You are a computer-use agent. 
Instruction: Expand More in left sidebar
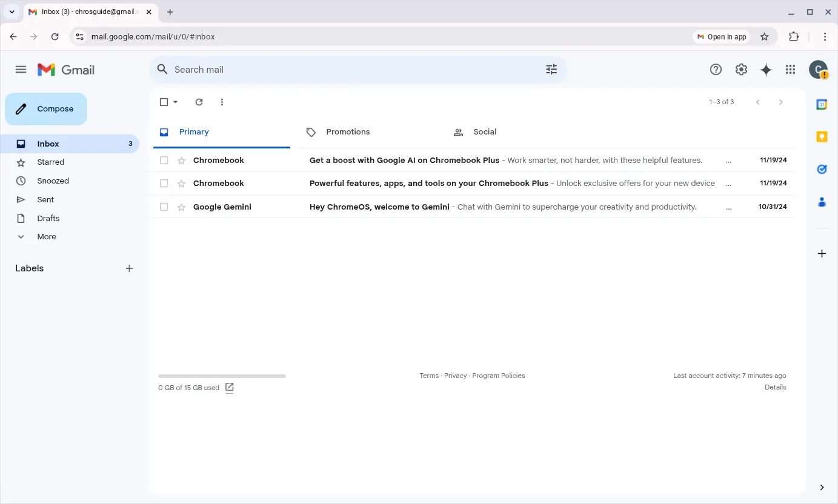tap(46, 237)
